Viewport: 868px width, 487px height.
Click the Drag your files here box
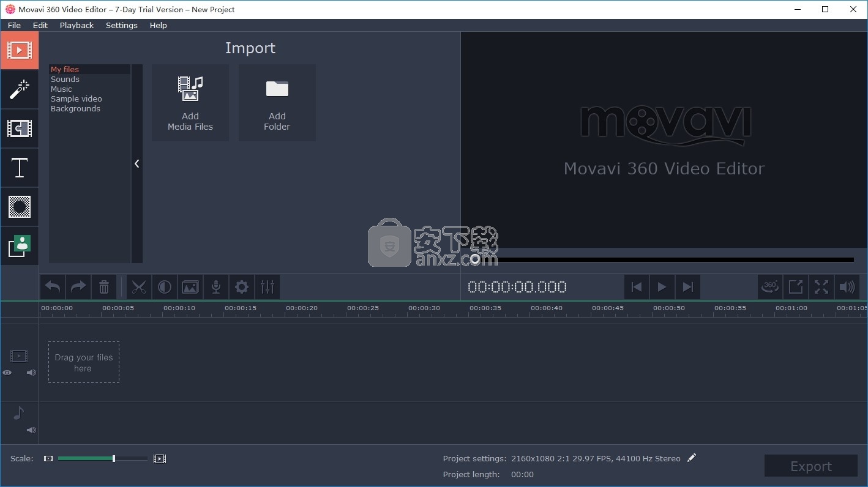point(84,362)
